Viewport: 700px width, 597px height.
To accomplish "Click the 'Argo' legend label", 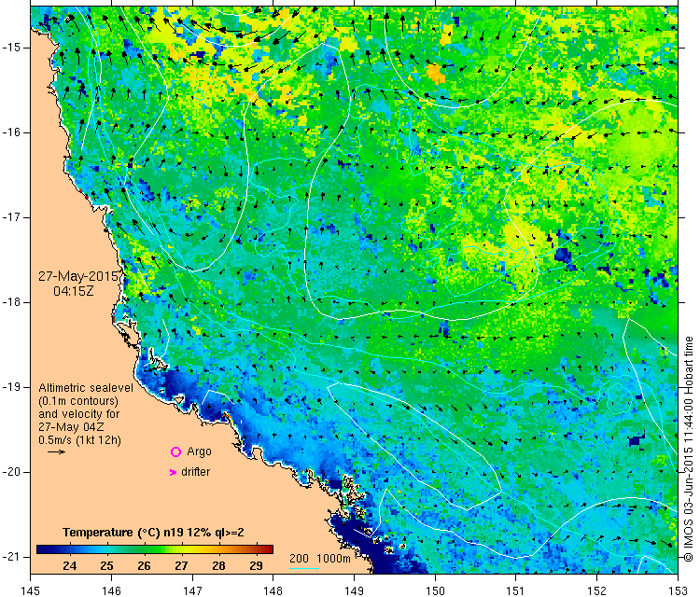I will [x=199, y=452].
